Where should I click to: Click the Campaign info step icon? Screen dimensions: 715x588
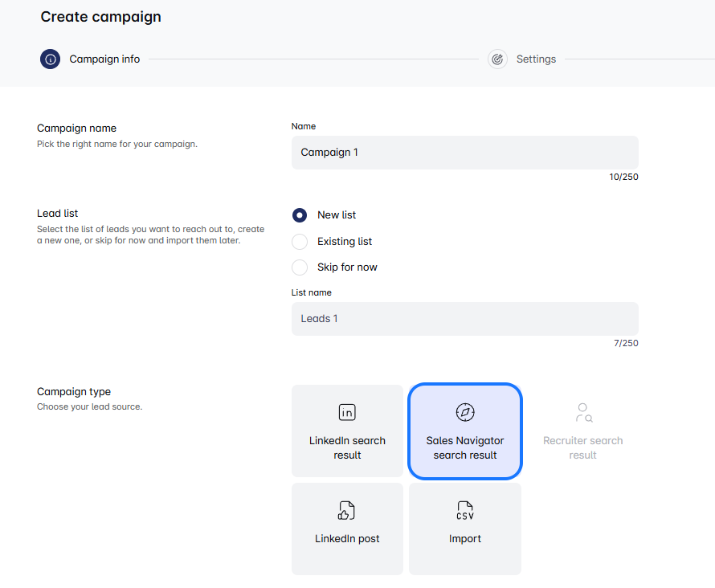tap(50, 59)
